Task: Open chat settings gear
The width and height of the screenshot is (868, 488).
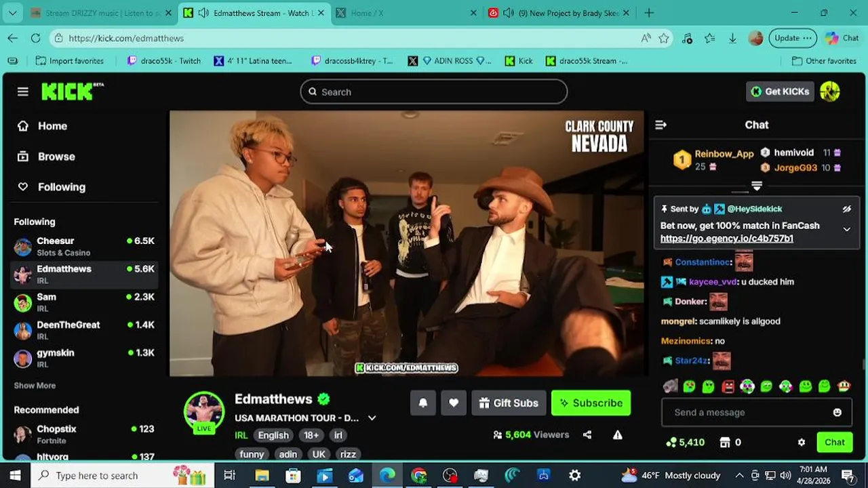Action: (802, 443)
